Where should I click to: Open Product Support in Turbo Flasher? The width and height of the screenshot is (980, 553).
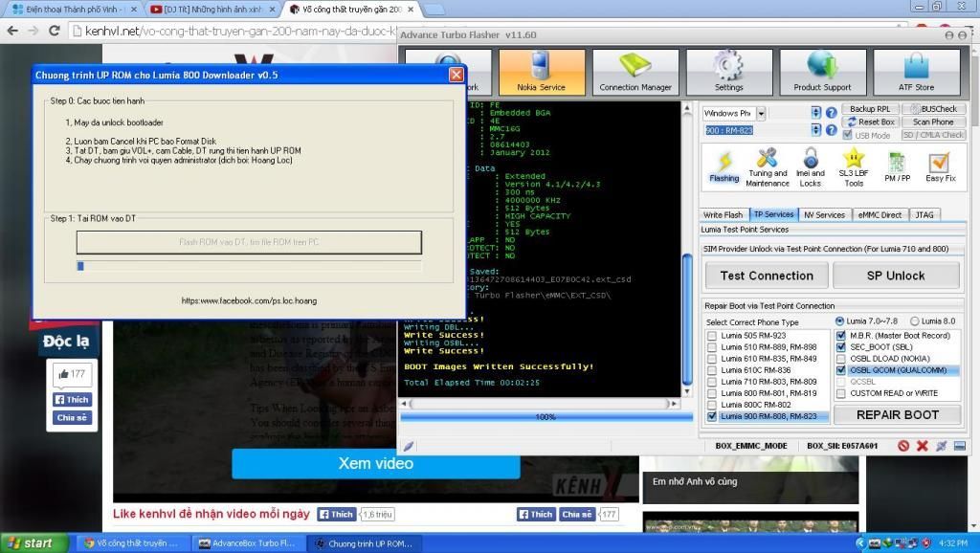click(822, 72)
